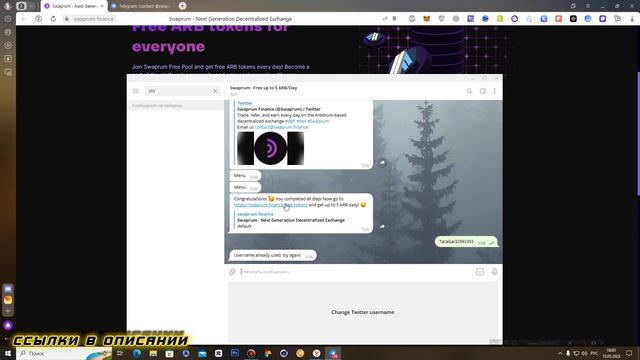Forward the Congratulations message
The height and width of the screenshot is (360, 640).
382,226
